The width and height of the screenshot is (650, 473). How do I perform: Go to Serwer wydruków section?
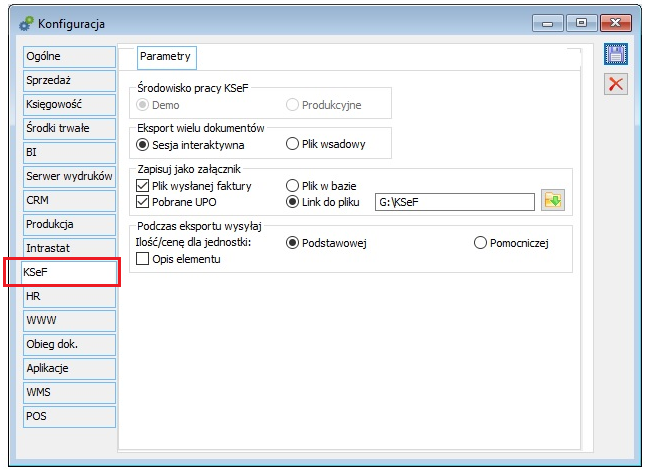tap(69, 177)
